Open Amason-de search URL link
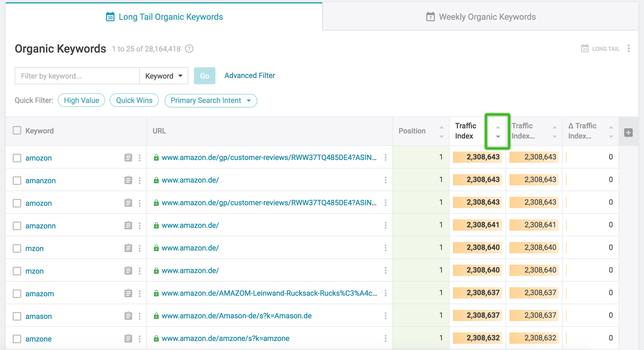Image resolution: width=644 pixels, height=350 pixels. click(237, 316)
